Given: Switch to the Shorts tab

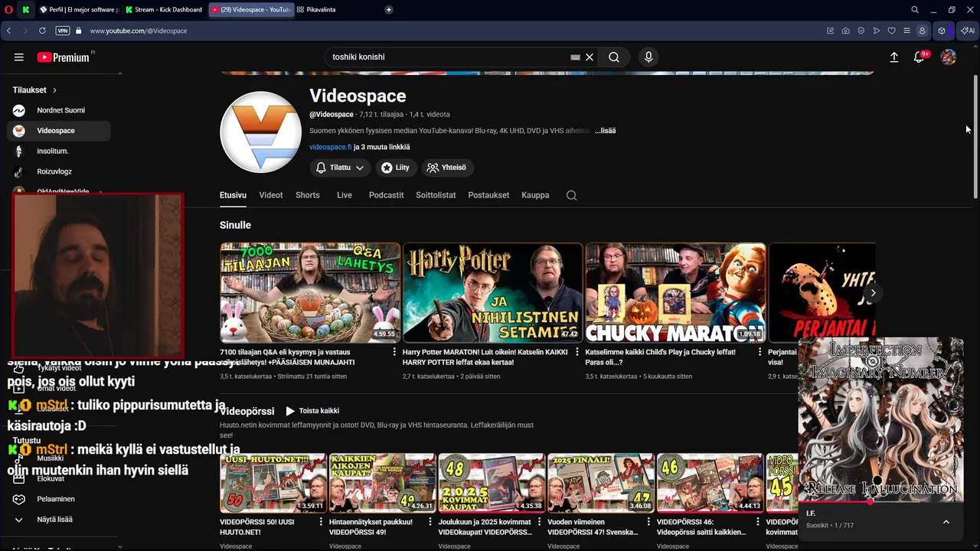Looking at the screenshot, I should (308, 195).
